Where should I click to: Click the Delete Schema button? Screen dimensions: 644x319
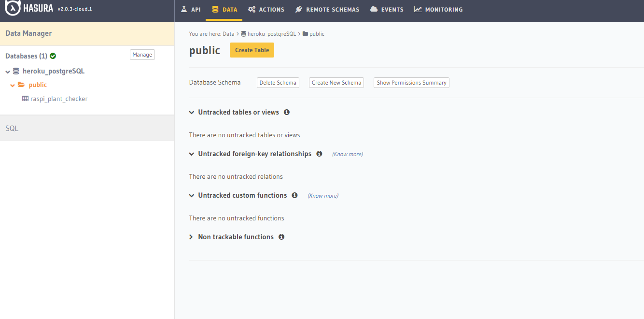point(278,83)
